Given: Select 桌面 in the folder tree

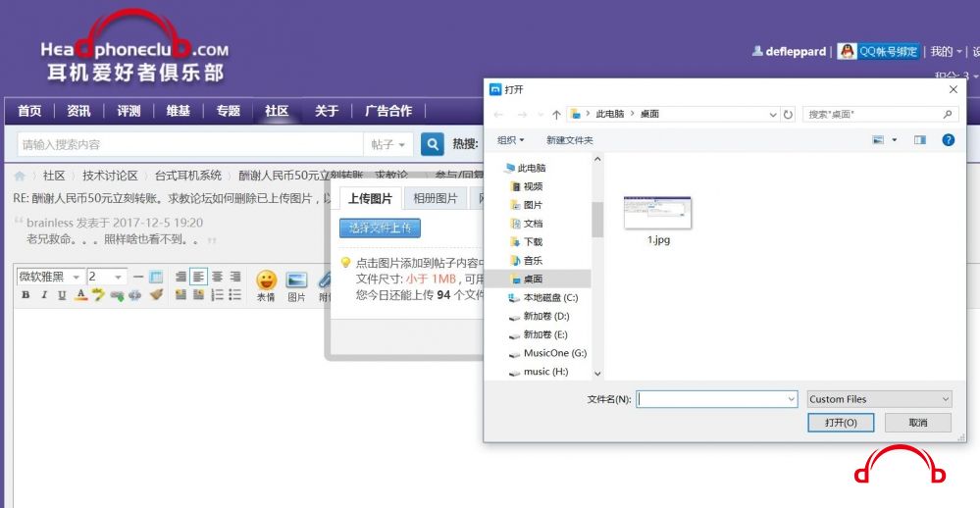Looking at the screenshot, I should [x=533, y=279].
